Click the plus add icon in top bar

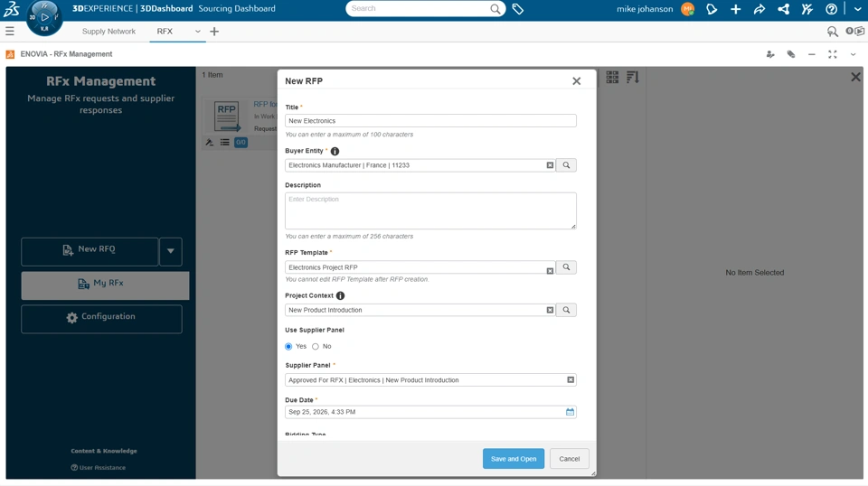click(x=736, y=9)
